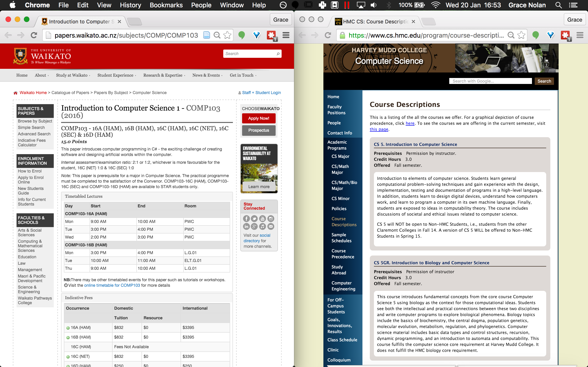Click the bookmark/star icon in Chrome address bar
The height and width of the screenshot is (367, 588).
tap(227, 36)
